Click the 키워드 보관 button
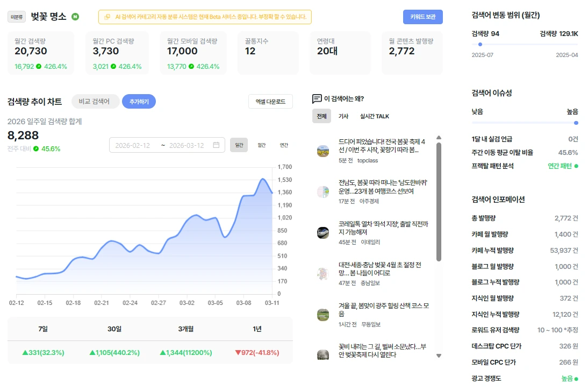 click(422, 17)
